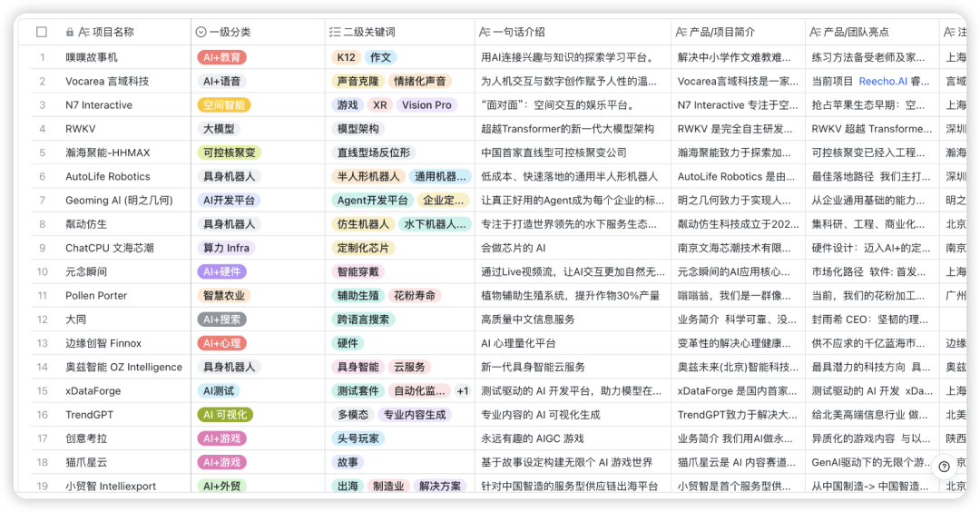Click the 大模型 tag for RWKV

click(x=219, y=129)
